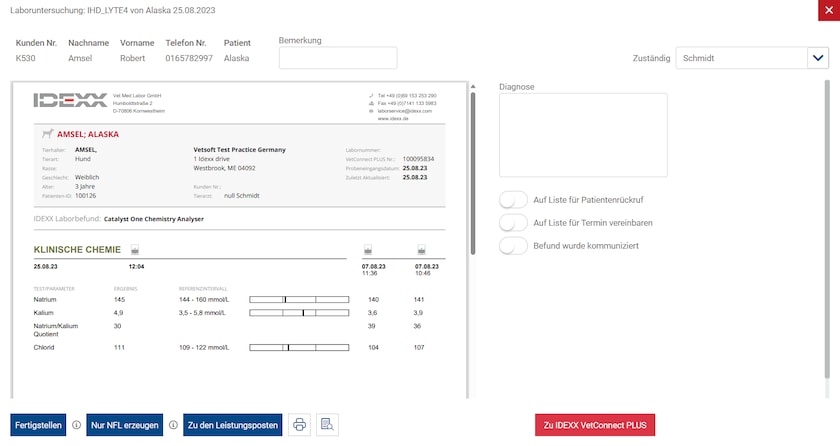Open Zu den Leistungsposten
The height and width of the screenshot is (446, 840).
pos(232,425)
